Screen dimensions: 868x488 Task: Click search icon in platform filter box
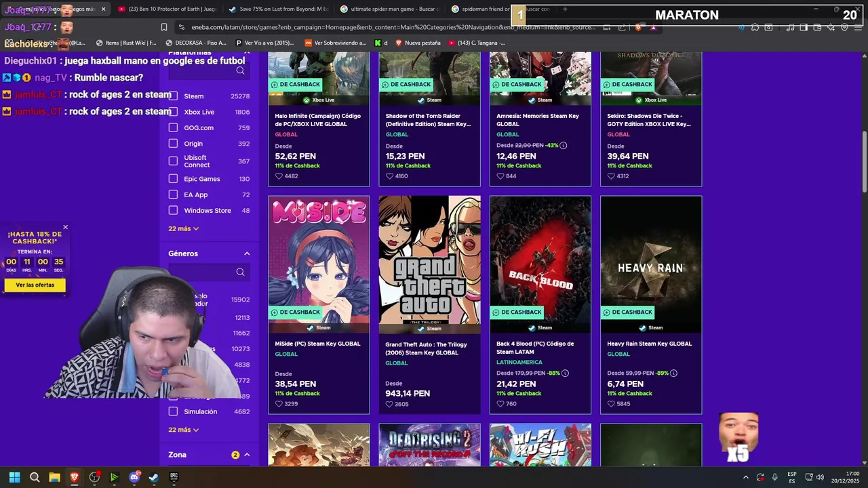click(240, 70)
